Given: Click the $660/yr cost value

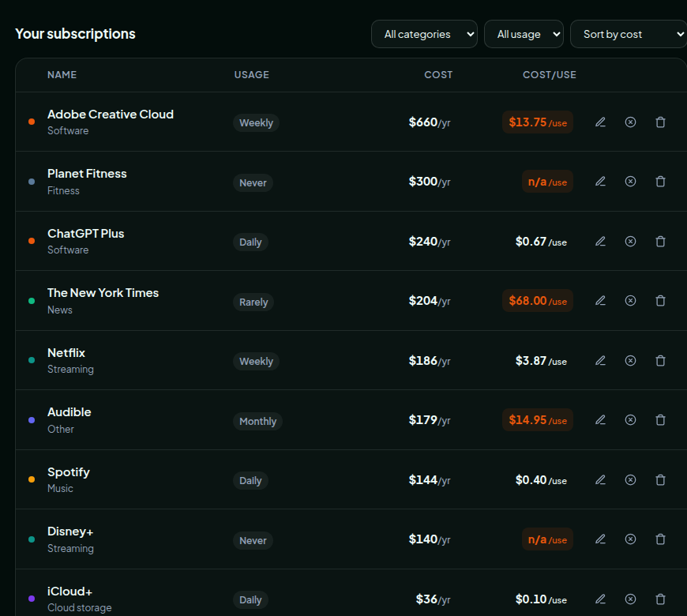Looking at the screenshot, I should [430, 122].
